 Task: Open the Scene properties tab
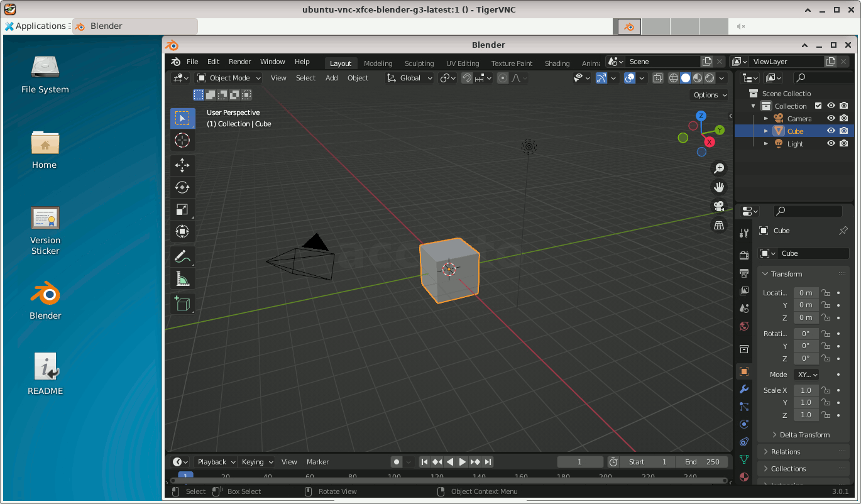pos(744,309)
